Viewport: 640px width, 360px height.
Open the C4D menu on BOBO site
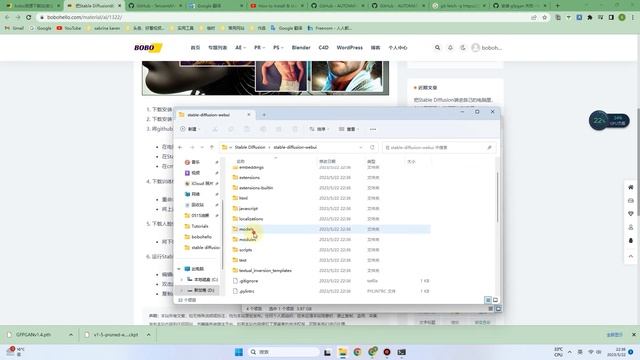tap(323, 48)
